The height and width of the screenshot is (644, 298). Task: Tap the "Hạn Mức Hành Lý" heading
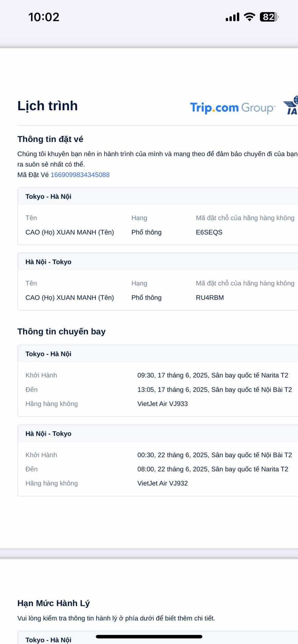(53, 603)
